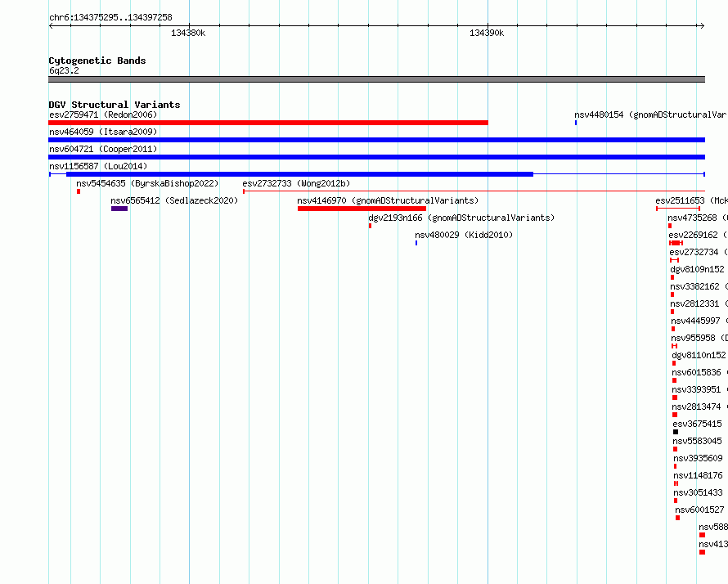Open the nsv3935609 variant label
The width and height of the screenshot is (728, 584).
point(699,458)
